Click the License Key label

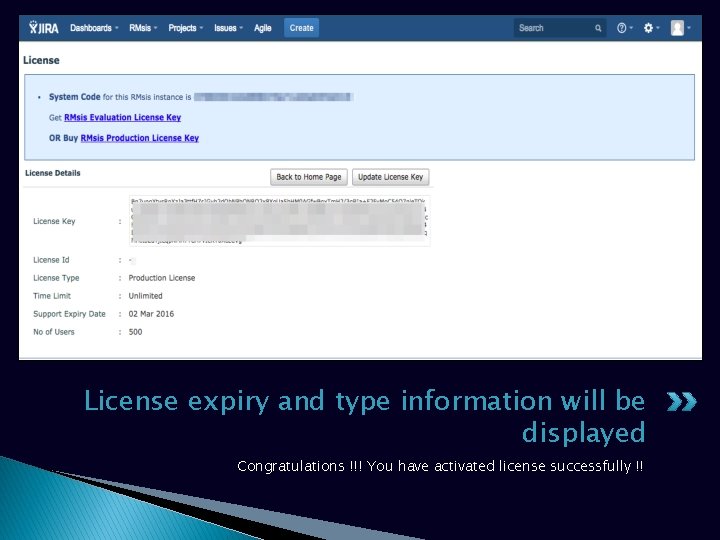pos(54,221)
